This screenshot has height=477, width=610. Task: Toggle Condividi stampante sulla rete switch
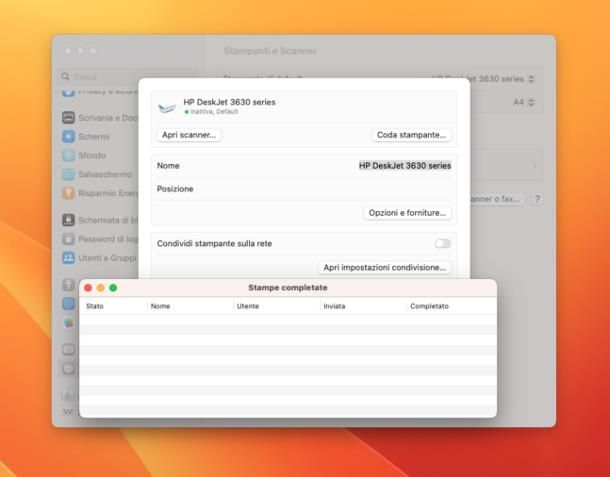pos(442,244)
